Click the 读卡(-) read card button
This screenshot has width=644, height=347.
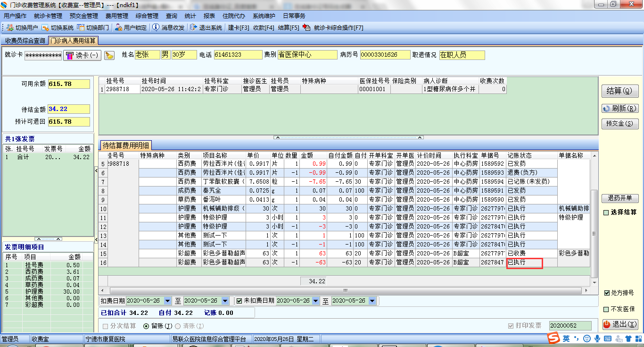coord(82,55)
